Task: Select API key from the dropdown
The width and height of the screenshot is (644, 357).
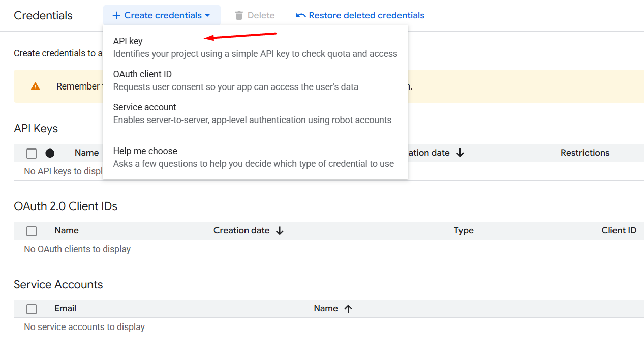Action: (x=128, y=41)
